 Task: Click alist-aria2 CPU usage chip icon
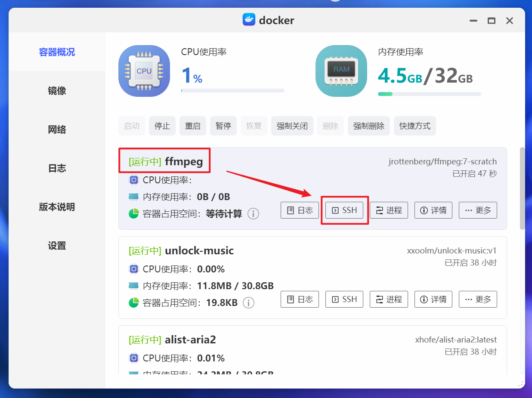pyautogui.click(x=133, y=358)
